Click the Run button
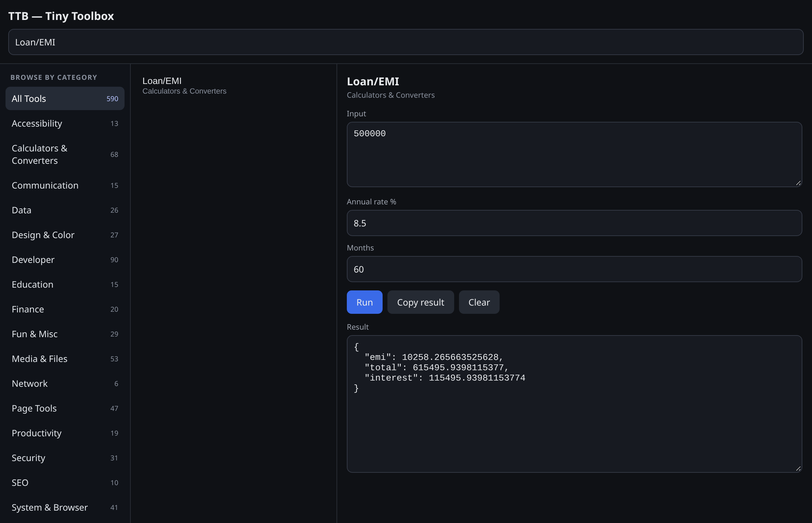Viewport: 812px width, 523px height. tap(364, 302)
